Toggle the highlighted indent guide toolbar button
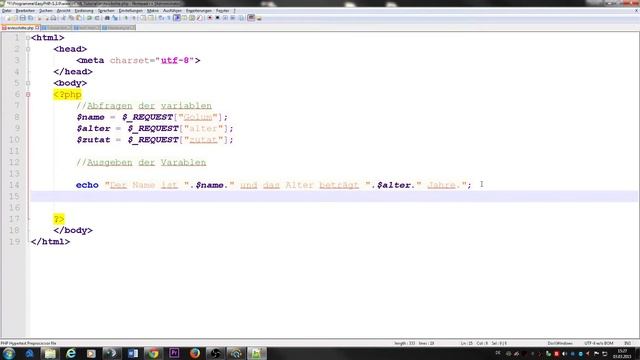Viewport: 640px width, 360px height. click(x=177, y=18)
